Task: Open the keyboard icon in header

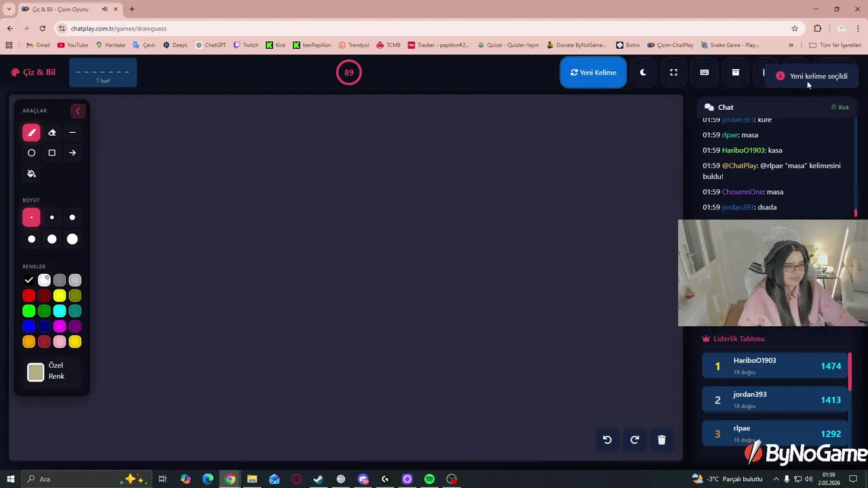Action: click(705, 73)
